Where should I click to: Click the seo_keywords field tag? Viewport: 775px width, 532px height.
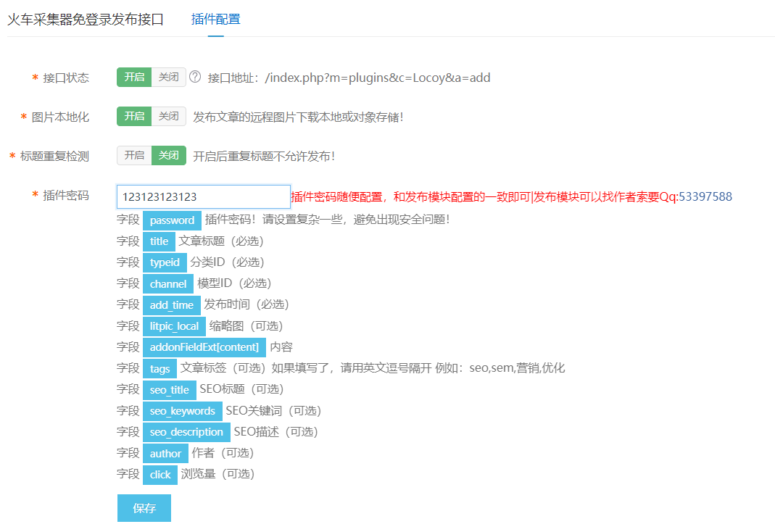[x=183, y=411]
